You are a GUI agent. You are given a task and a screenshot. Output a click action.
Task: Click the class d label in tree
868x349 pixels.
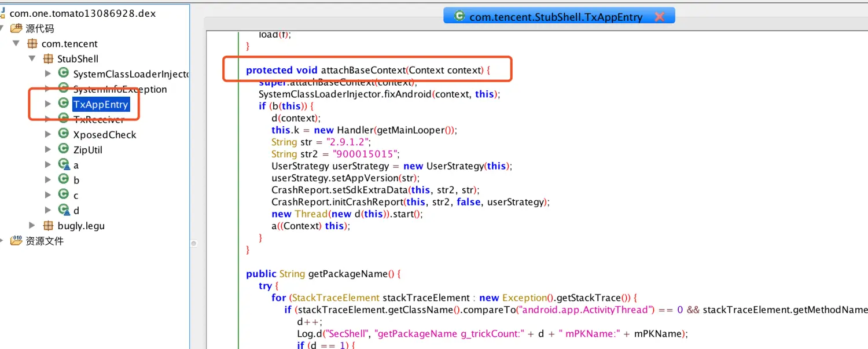76,210
